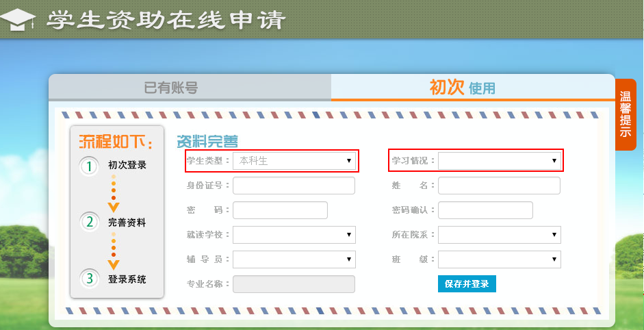
Task: Open the 温馨提示 side panel
Action: [x=626, y=114]
